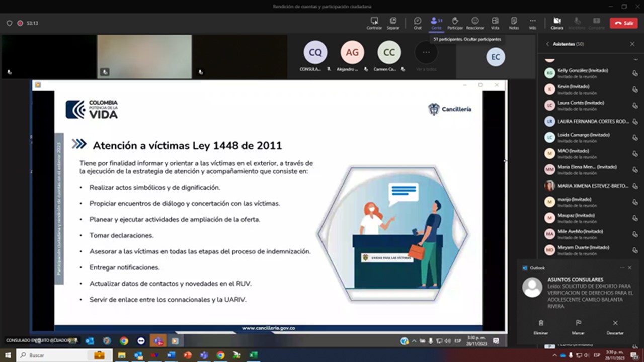Screen dimensions: 644x362
Task: Toggle the Cámara on or off
Action: 557,23
